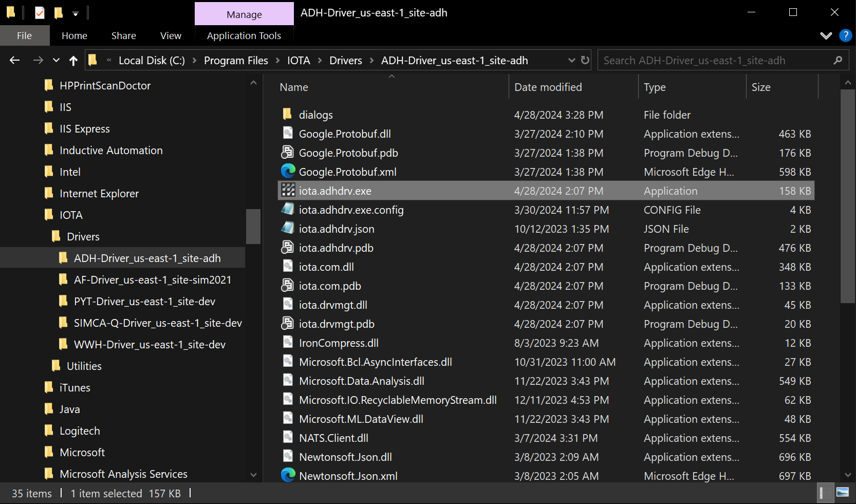This screenshot has height=504, width=856.
Task: Sort by the Size column header
Action: pyautogui.click(x=761, y=87)
